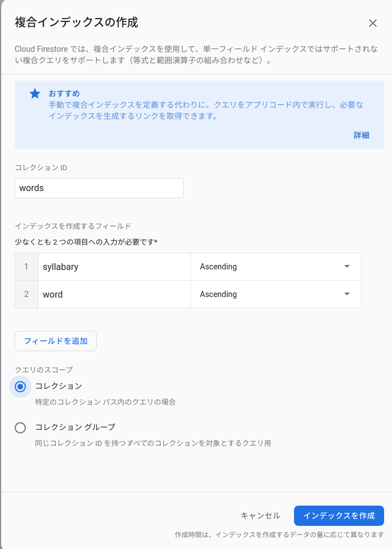Click the blue star おすすめ icon
392x549 pixels.
pyautogui.click(x=35, y=94)
